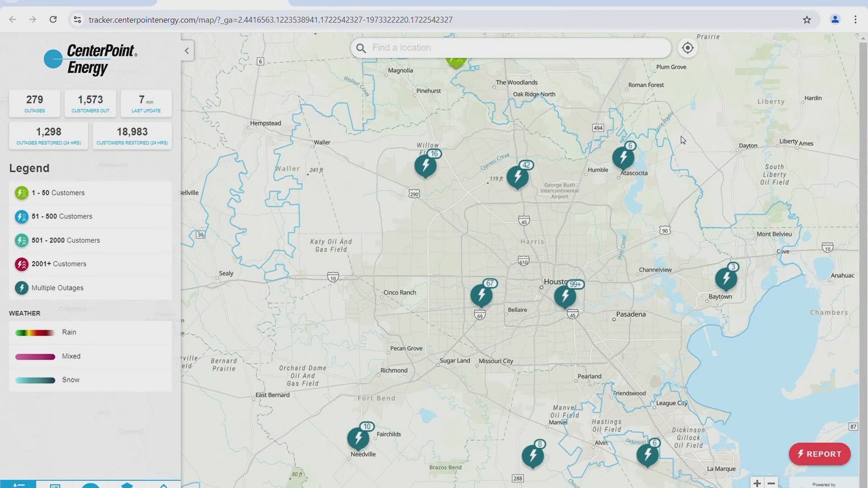868x488 pixels.
Task: Open the 3-outage cluster near Baytown
Action: click(726, 278)
